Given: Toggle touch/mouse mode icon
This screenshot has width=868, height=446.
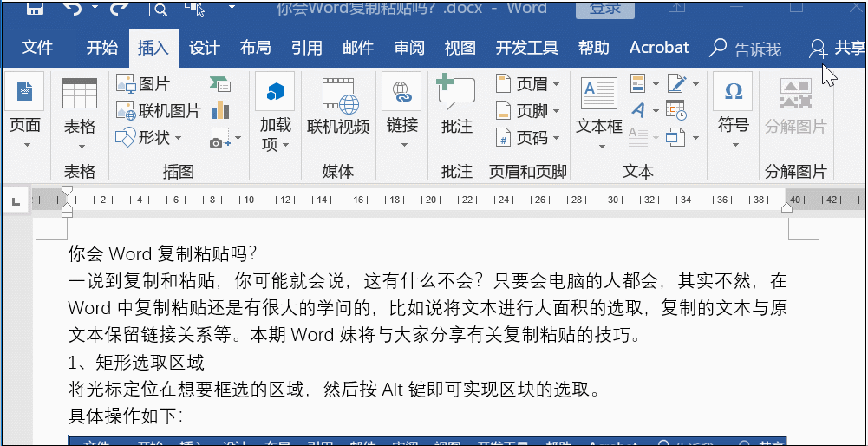Looking at the screenshot, I should (x=194, y=8).
